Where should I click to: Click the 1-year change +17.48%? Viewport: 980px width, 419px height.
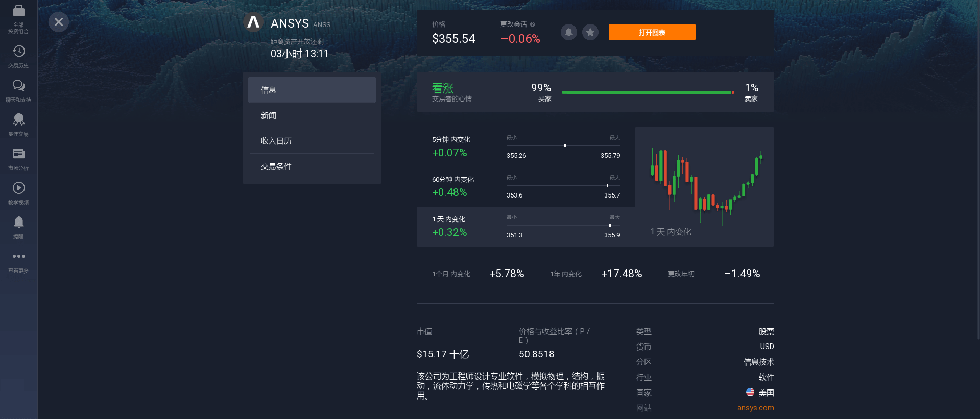point(622,274)
